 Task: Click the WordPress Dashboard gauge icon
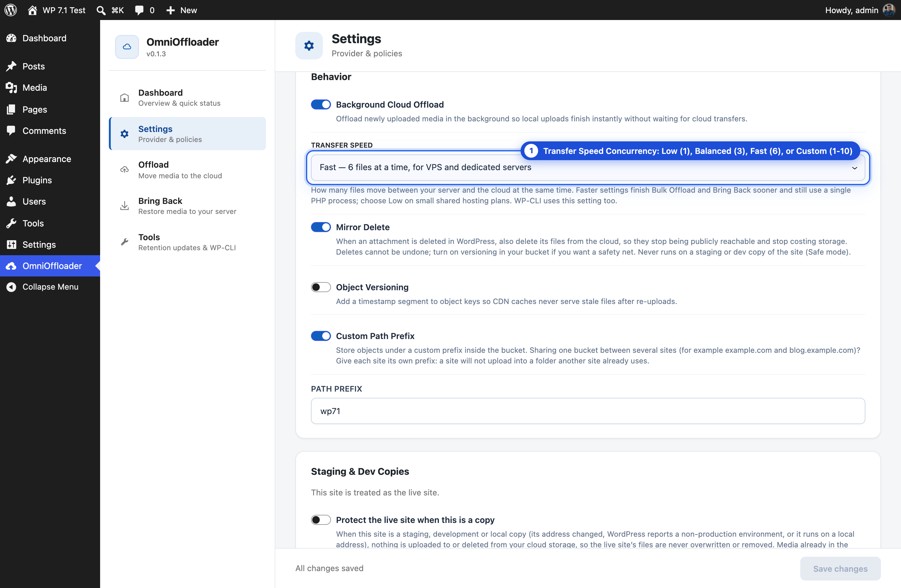(x=11, y=38)
